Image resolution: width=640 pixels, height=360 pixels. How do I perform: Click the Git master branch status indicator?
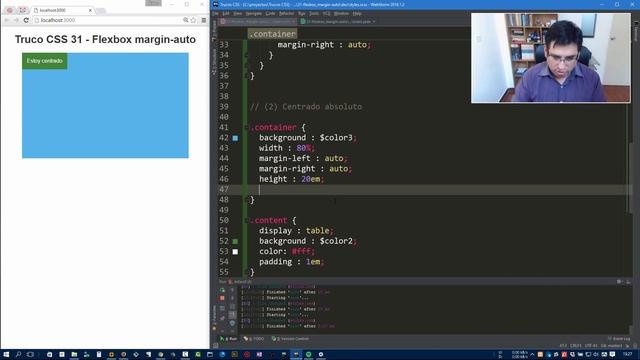tap(610, 346)
